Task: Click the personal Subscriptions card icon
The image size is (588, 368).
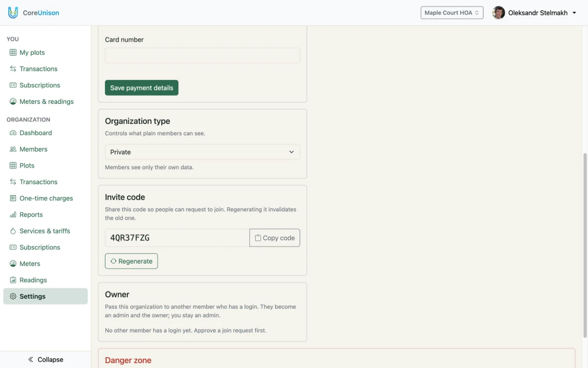Action: coord(13,85)
